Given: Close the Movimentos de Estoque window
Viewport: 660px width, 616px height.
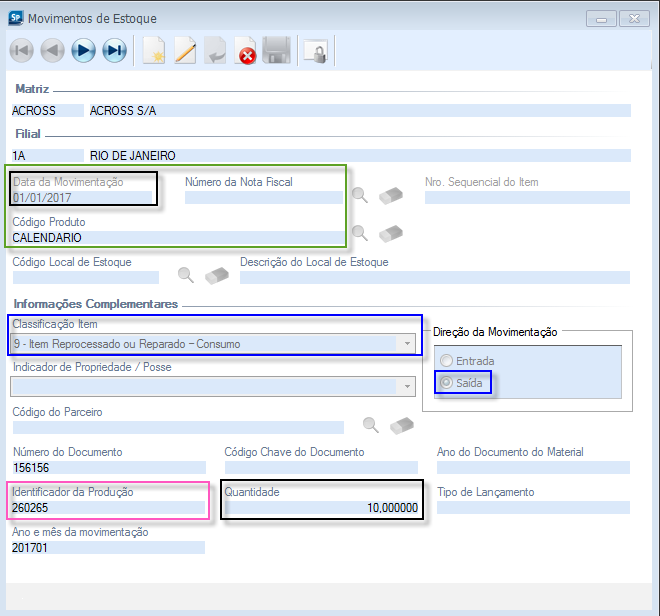Looking at the screenshot, I should [634, 19].
